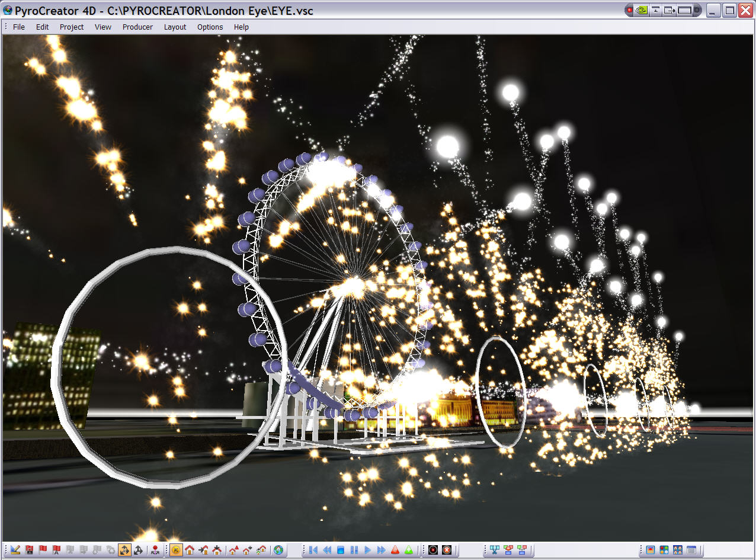
Task: Click the green cone firework icon
Action: pyautogui.click(x=408, y=550)
